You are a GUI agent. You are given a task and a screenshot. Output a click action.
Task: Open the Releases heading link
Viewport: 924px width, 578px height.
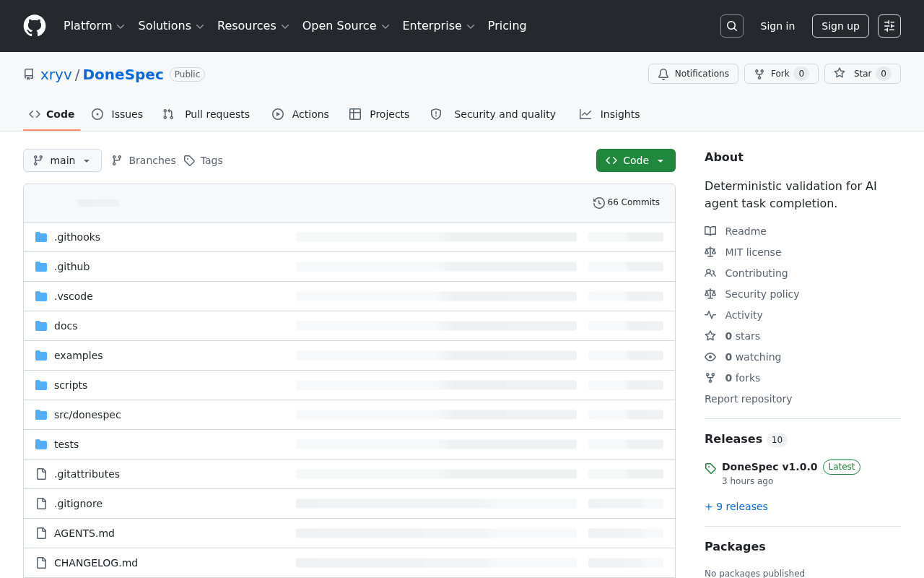[746, 439]
